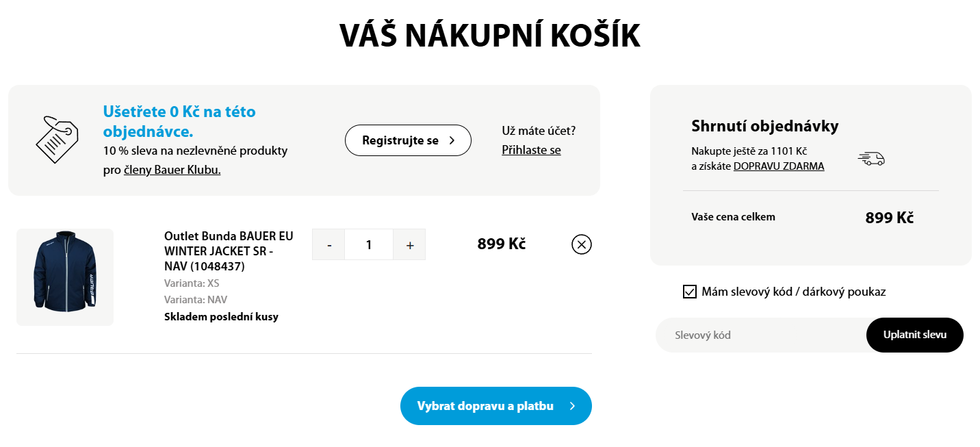This screenshot has height=447, width=980.
Task: Click the quantity value field showing 1
Action: click(368, 244)
